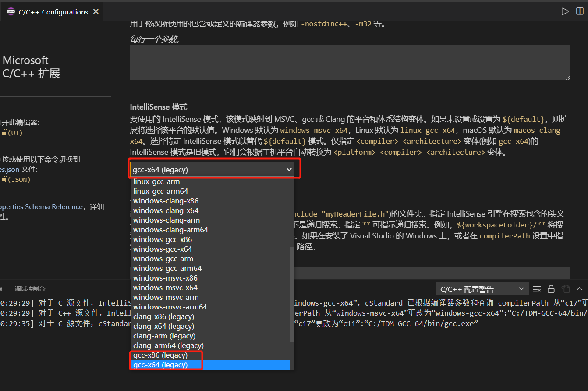Screen dimensions: 588x391
Task: Select clang-arm64 (legacy) option
Action: 210,345
